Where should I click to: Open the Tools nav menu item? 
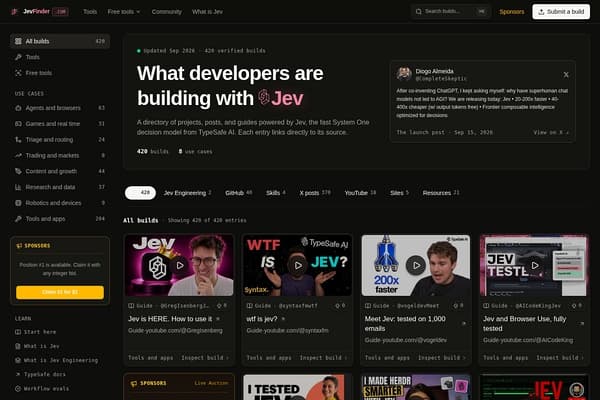pos(90,12)
